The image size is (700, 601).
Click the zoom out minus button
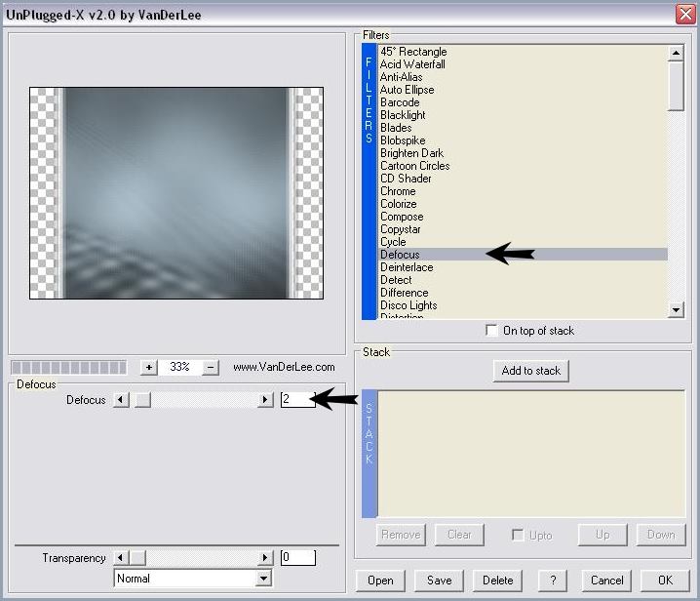point(211,368)
